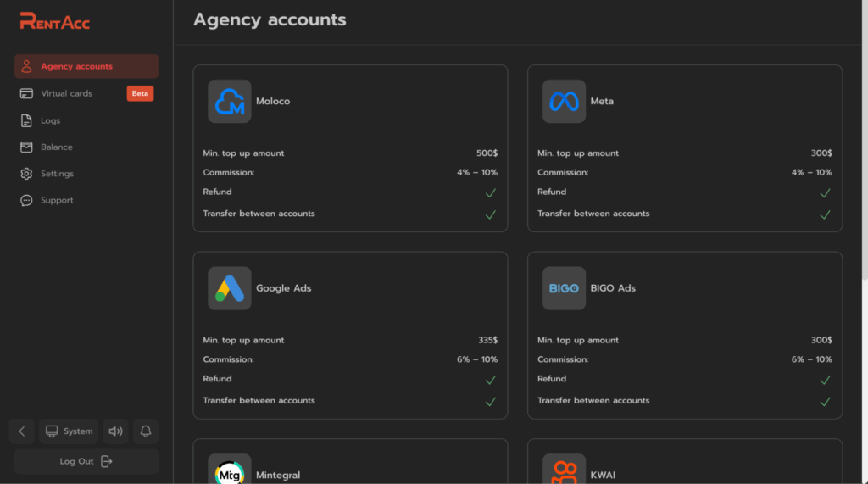Open Virtual cards section
The image size is (868, 484).
click(86, 93)
